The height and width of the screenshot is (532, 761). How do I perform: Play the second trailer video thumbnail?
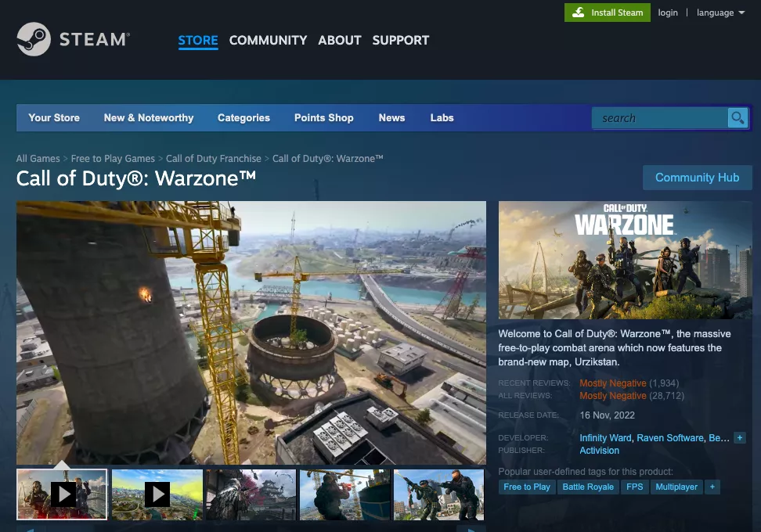tap(157, 494)
